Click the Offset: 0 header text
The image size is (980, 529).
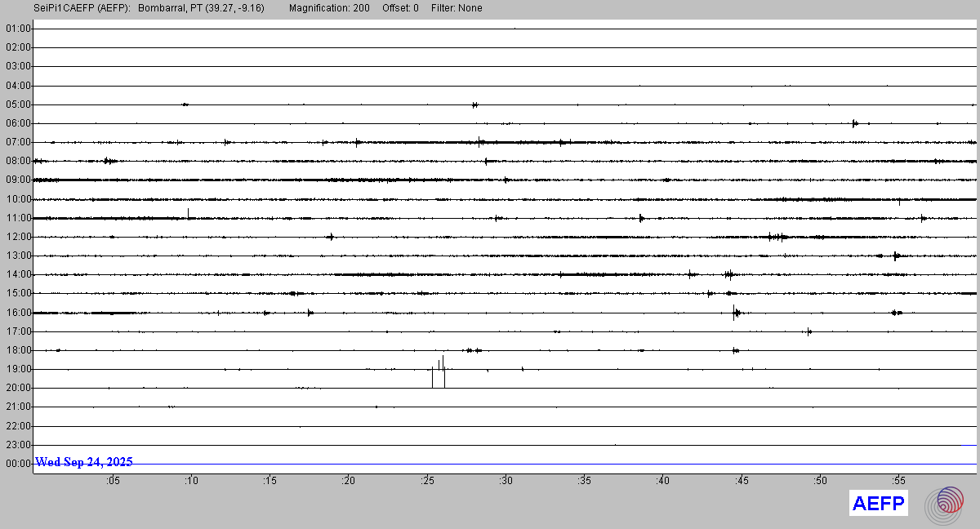coord(400,8)
